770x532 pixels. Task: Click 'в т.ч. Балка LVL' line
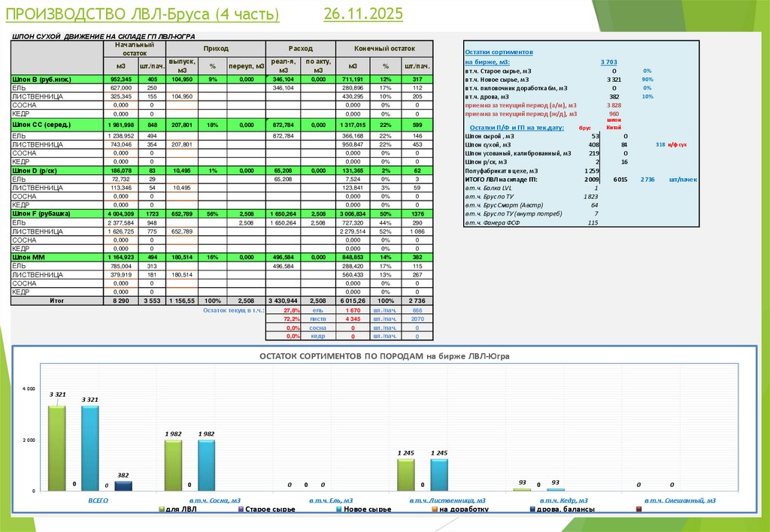tap(490, 188)
